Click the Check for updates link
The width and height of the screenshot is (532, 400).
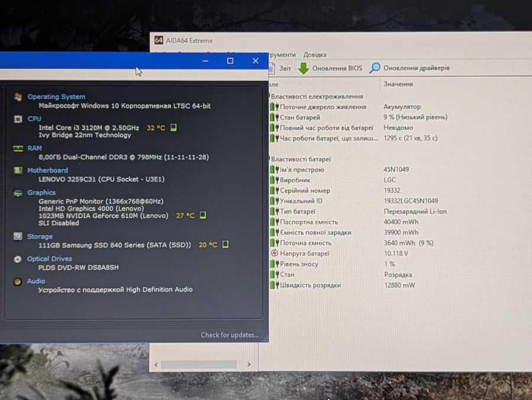click(x=230, y=335)
